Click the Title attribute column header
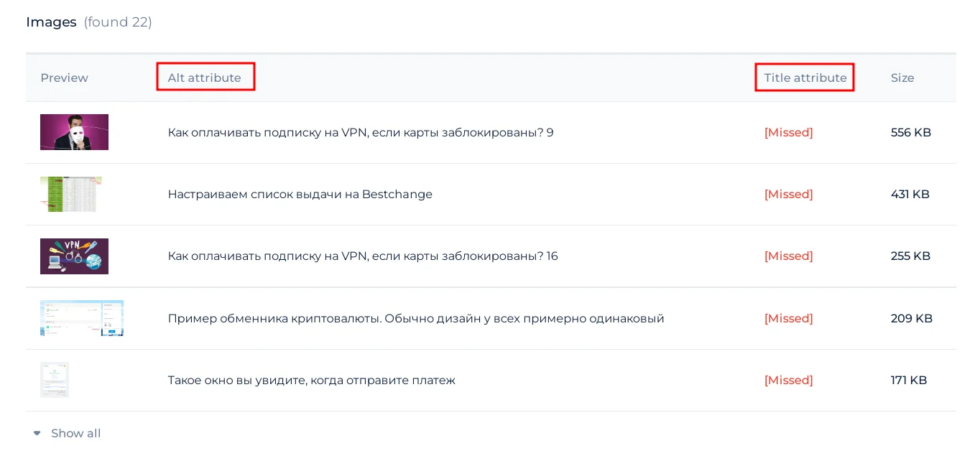 [x=805, y=78]
